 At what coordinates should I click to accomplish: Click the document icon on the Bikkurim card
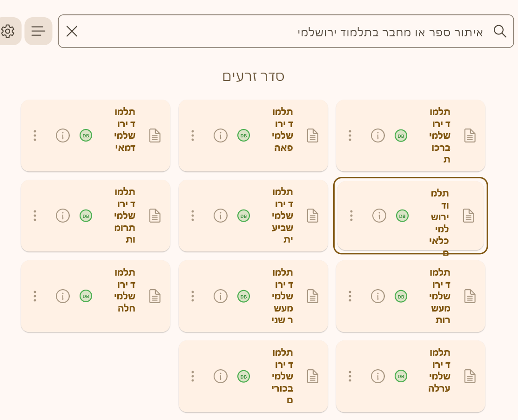pyautogui.click(x=312, y=376)
